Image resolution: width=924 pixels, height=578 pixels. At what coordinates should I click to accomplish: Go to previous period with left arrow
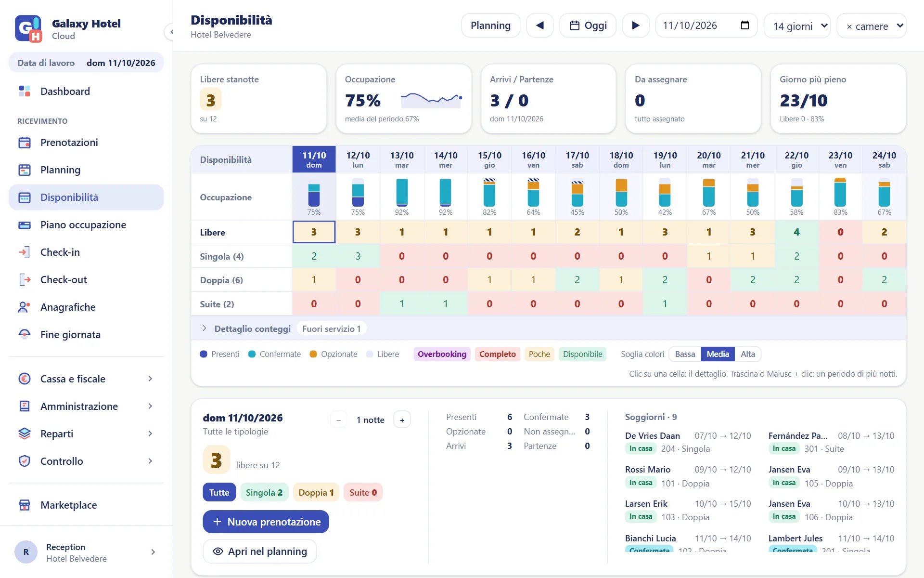pyautogui.click(x=540, y=26)
